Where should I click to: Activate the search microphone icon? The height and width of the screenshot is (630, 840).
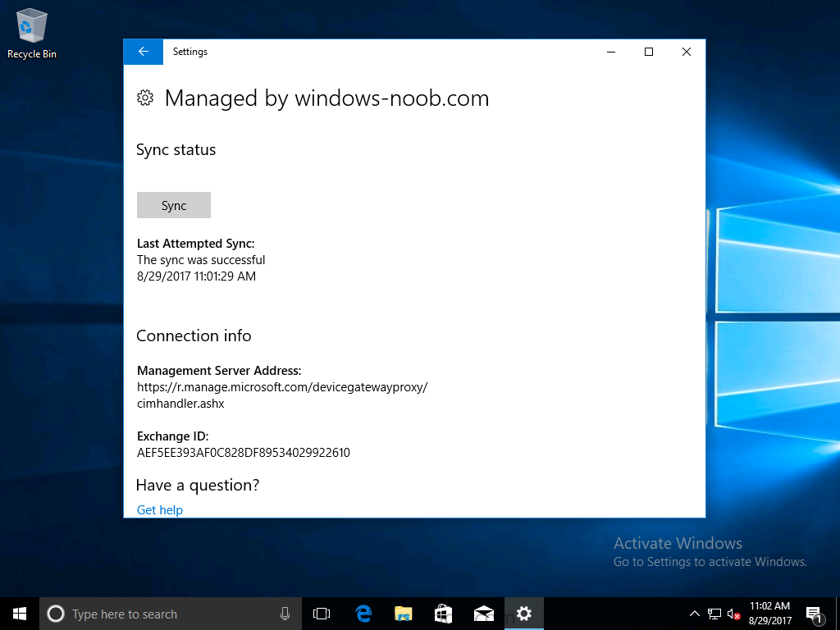click(x=285, y=614)
